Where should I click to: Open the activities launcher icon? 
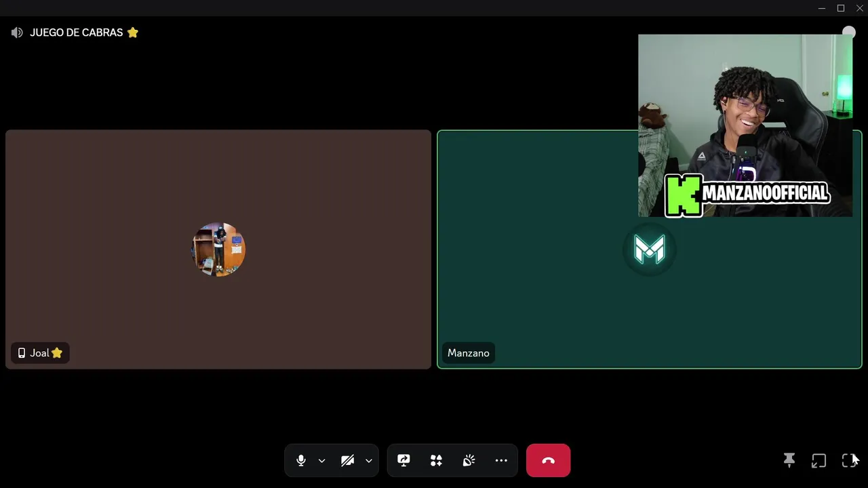coord(436,461)
